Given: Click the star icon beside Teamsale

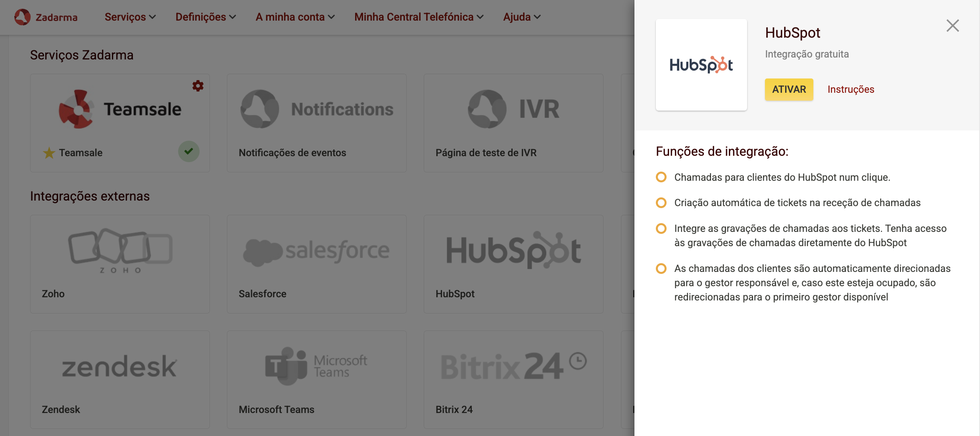Looking at the screenshot, I should pyautogui.click(x=49, y=153).
